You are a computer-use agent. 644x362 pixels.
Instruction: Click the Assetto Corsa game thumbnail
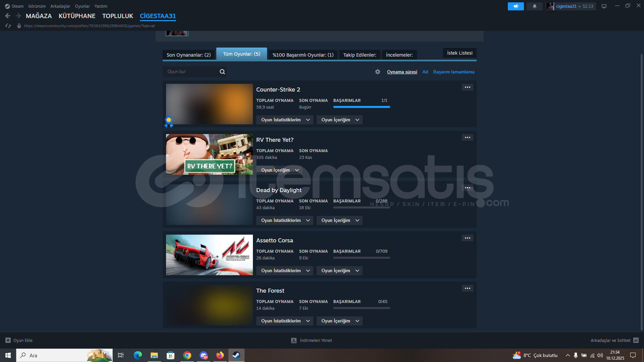[209, 255]
